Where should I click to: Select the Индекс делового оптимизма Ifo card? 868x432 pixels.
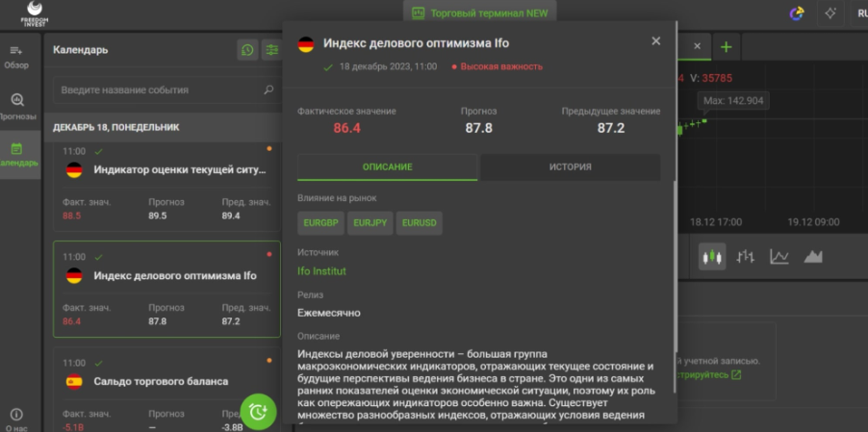tap(166, 289)
